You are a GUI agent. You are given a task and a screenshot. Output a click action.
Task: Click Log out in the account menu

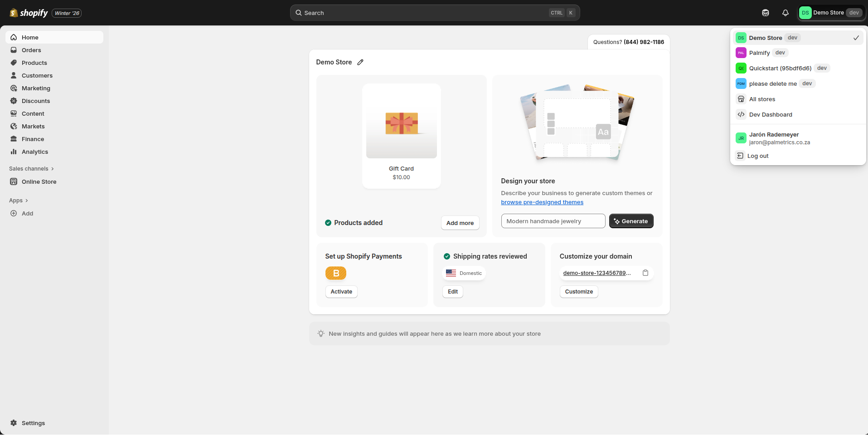[x=757, y=156]
